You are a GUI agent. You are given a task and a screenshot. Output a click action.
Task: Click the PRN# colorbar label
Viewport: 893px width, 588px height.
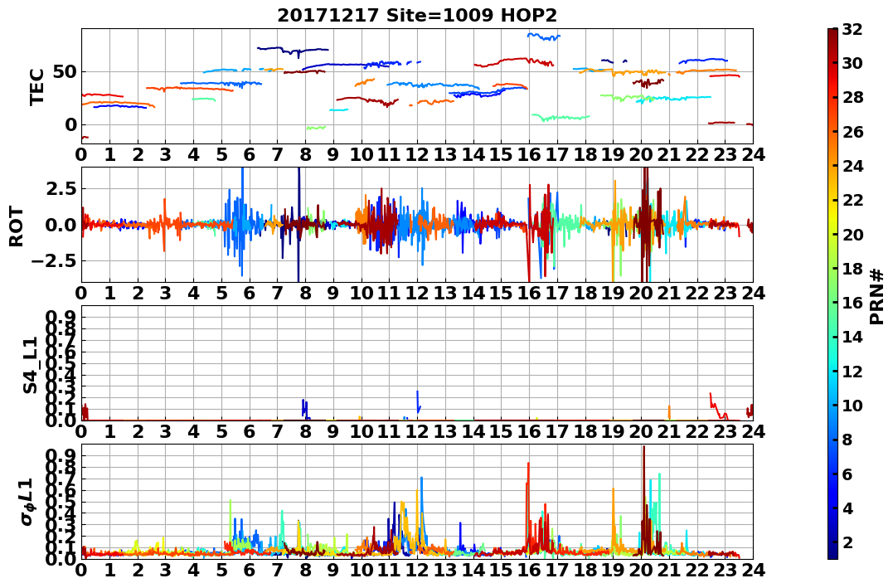(877, 297)
